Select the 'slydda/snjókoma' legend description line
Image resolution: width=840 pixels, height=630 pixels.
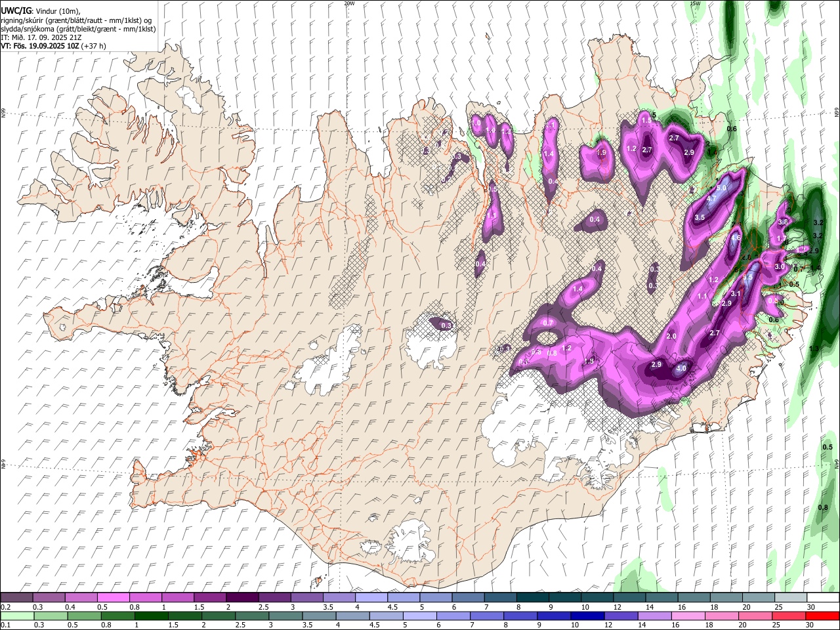[78, 29]
